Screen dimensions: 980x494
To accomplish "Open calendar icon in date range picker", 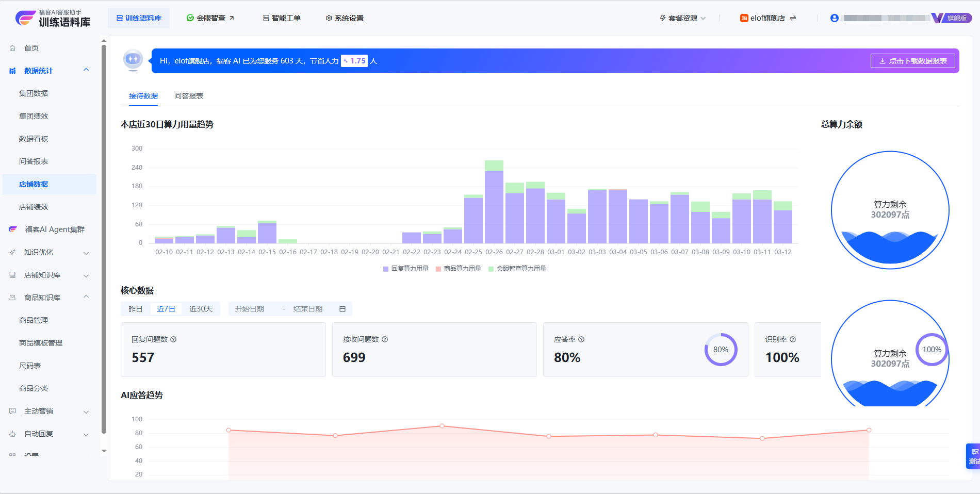I will [342, 309].
